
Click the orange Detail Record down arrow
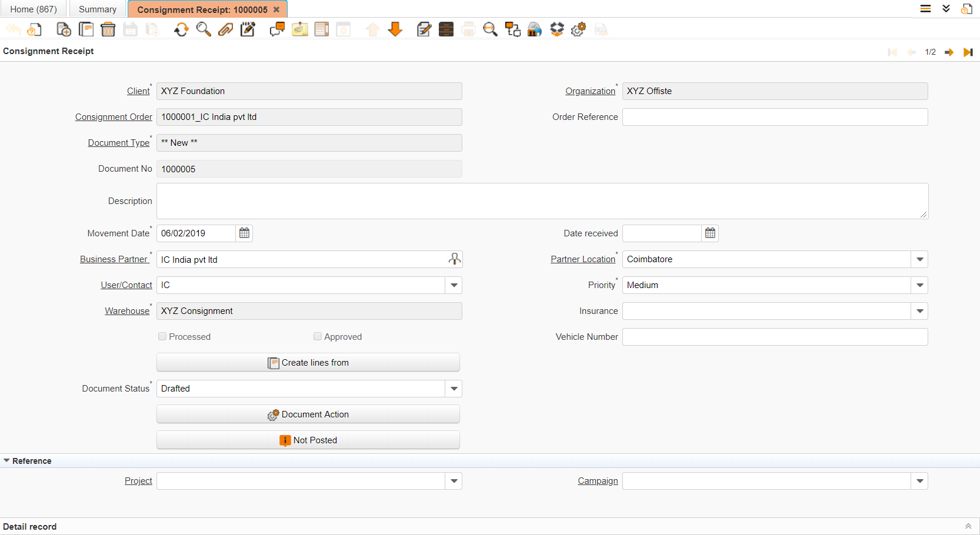[x=395, y=29]
